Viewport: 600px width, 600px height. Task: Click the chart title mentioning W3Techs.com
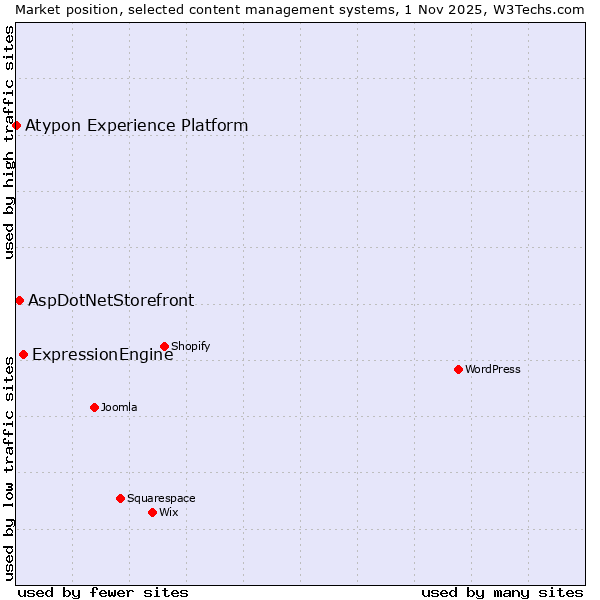pos(300,9)
